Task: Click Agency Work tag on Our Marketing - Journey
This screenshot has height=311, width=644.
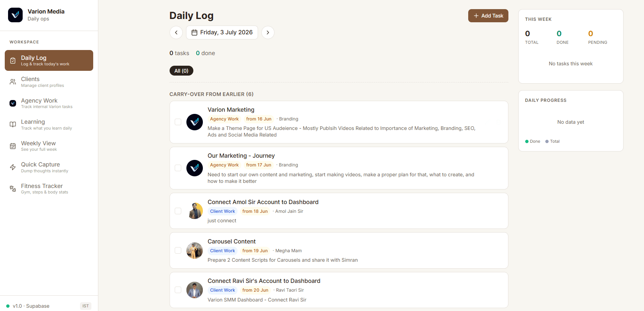Action: [224, 165]
